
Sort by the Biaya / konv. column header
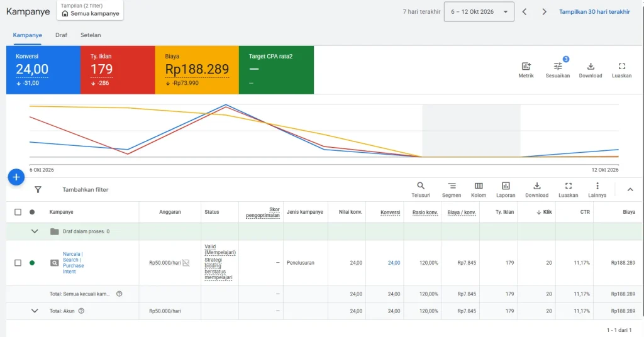tap(461, 213)
